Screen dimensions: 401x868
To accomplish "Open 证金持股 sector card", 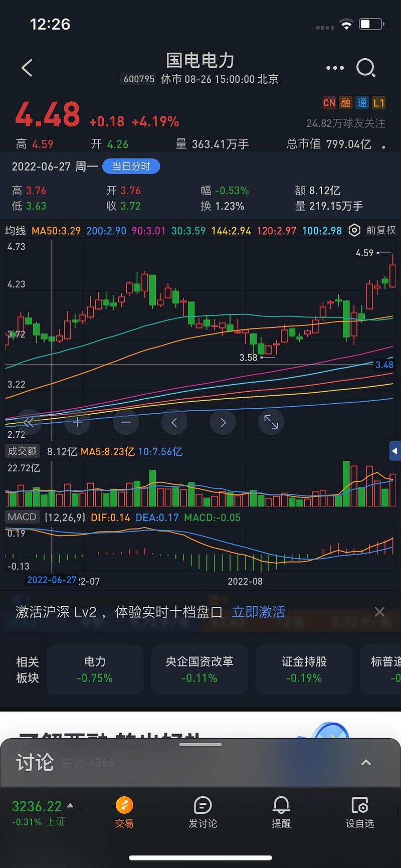I will tap(304, 670).
